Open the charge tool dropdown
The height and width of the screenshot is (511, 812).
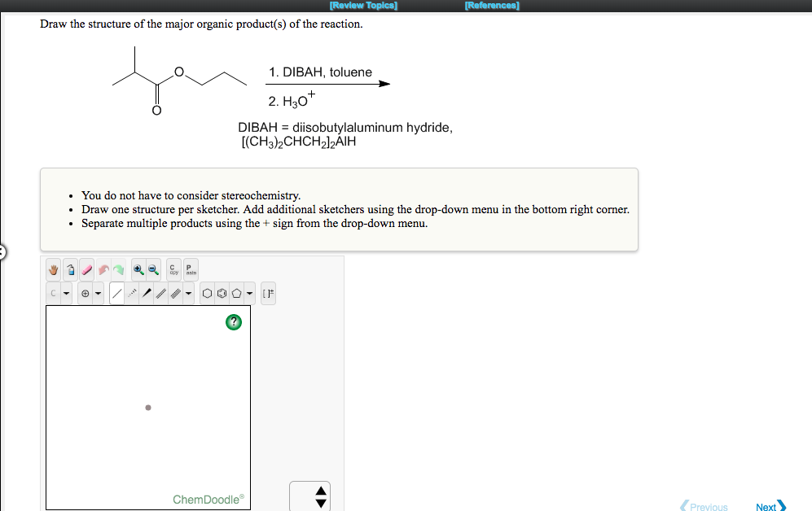coord(98,293)
